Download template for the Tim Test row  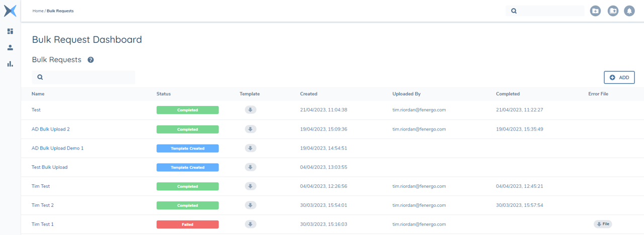point(251,186)
